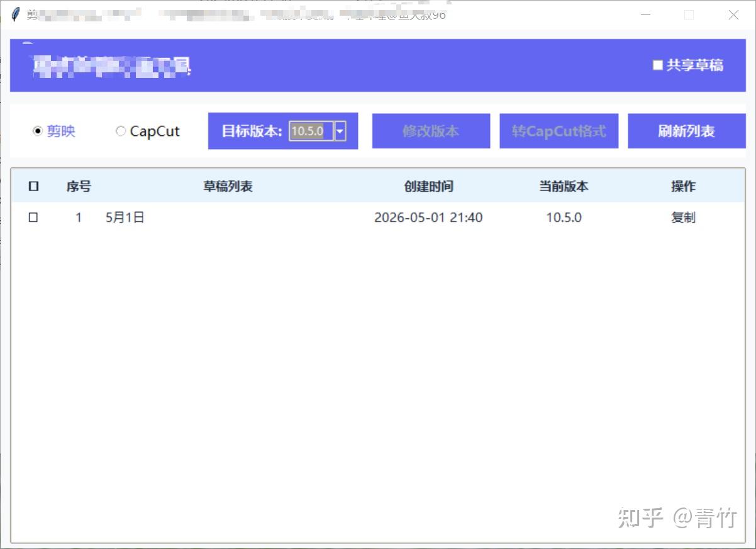Tick the select-all checkbox in table header

pos(34,186)
